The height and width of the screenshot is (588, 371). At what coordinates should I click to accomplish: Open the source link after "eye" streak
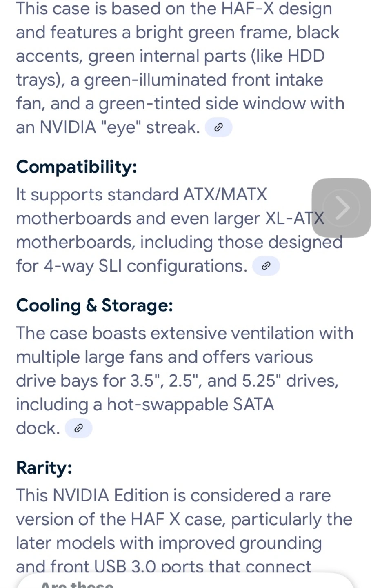(x=218, y=128)
